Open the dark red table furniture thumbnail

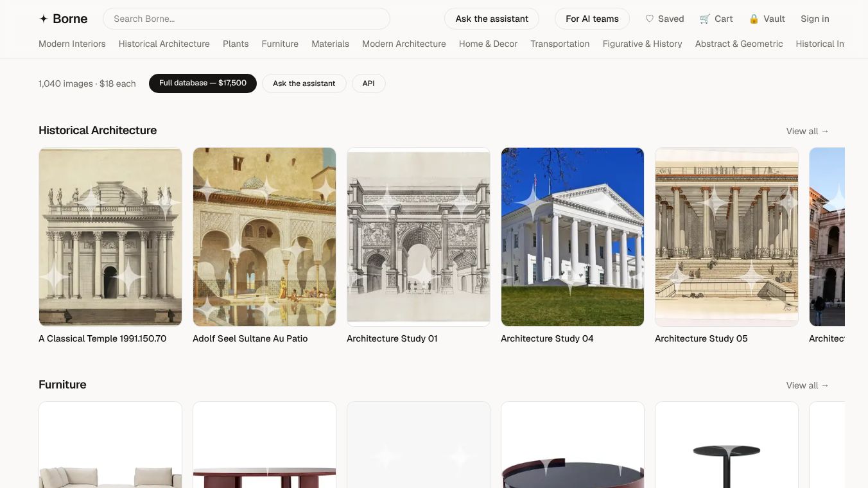point(265,445)
